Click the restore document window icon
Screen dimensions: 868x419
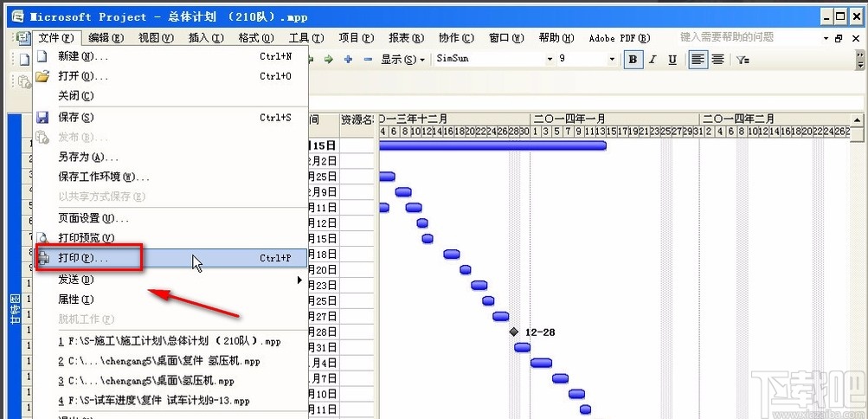pyautogui.click(x=839, y=38)
